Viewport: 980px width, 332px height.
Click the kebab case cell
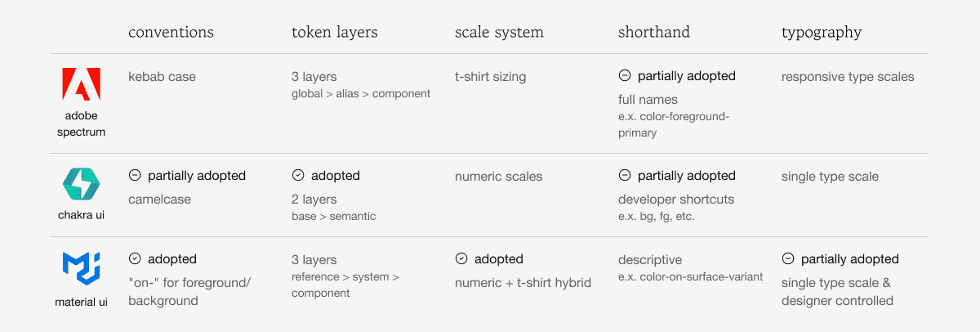(x=162, y=77)
